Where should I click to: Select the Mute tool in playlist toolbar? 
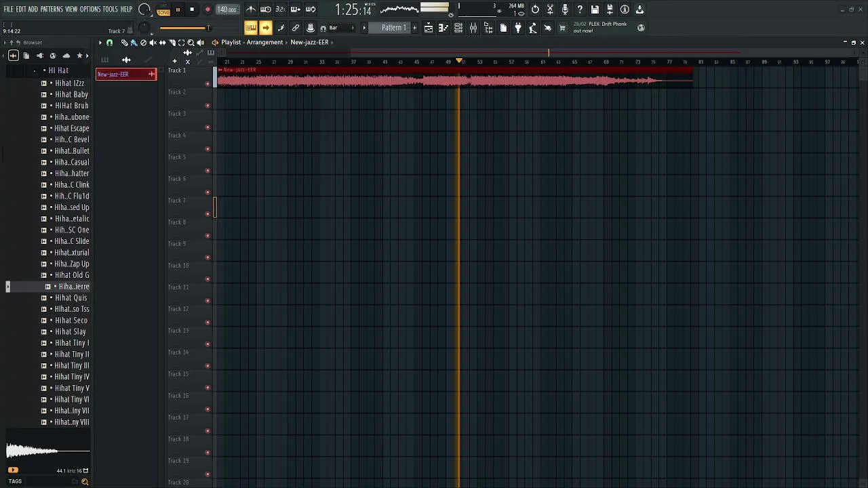(153, 42)
